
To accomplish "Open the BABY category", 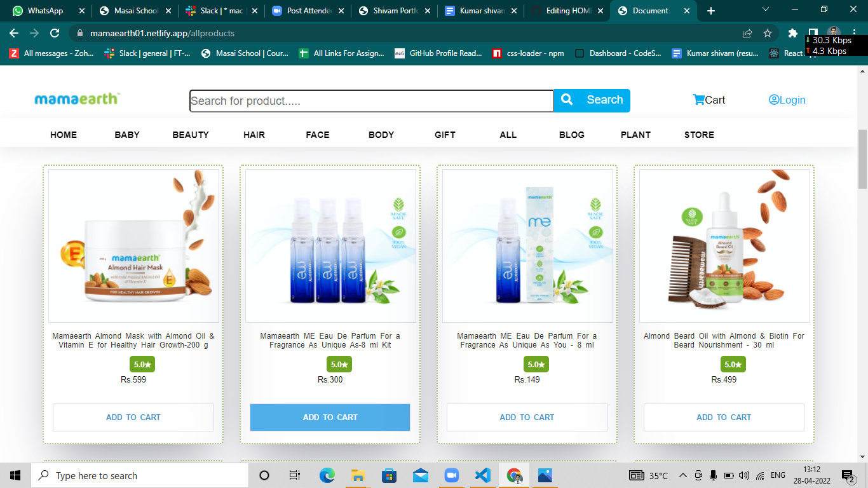I will point(127,135).
